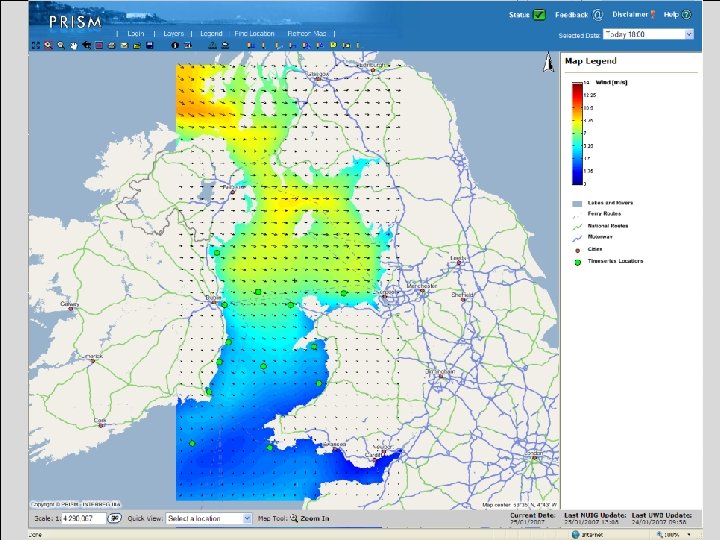This screenshot has width=720, height=540.
Task: Click the Dublin city marker on map
Action: tap(214, 302)
